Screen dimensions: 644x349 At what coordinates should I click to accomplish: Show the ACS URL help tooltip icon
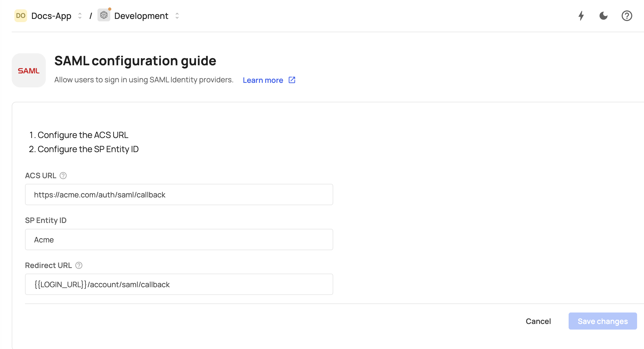[x=63, y=176]
